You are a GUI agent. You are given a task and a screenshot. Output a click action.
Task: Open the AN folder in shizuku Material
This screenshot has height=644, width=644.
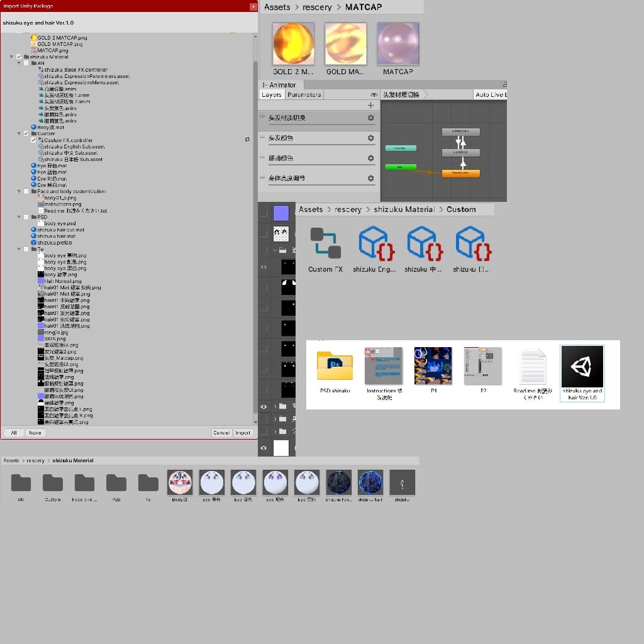tap(21, 482)
